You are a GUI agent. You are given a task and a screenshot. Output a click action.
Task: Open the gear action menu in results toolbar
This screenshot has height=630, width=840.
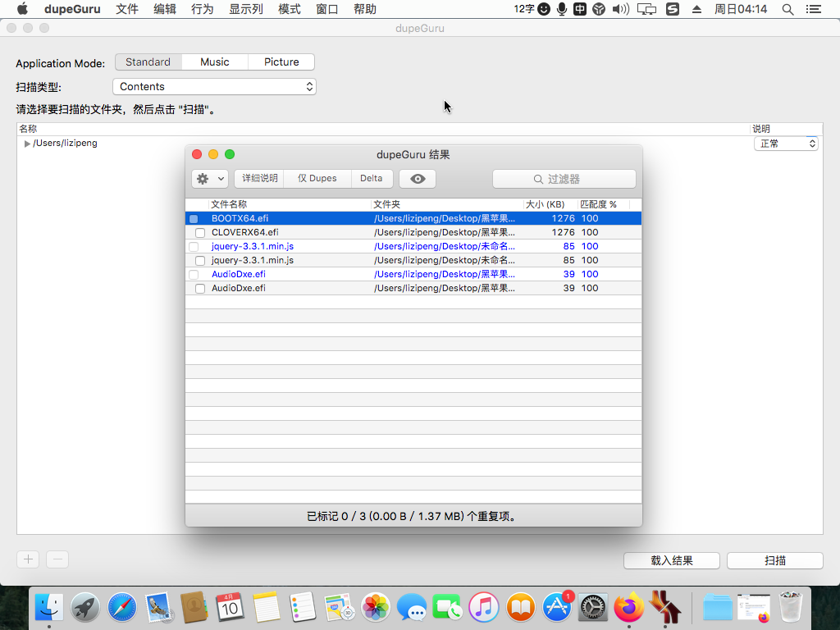(x=209, y=179)
